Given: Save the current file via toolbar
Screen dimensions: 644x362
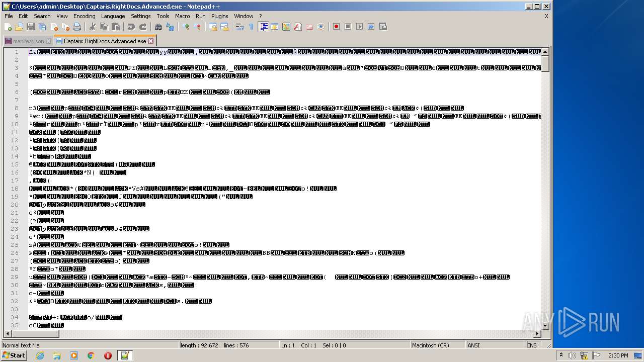Looking at the screenshot, I should click(31, 27).
